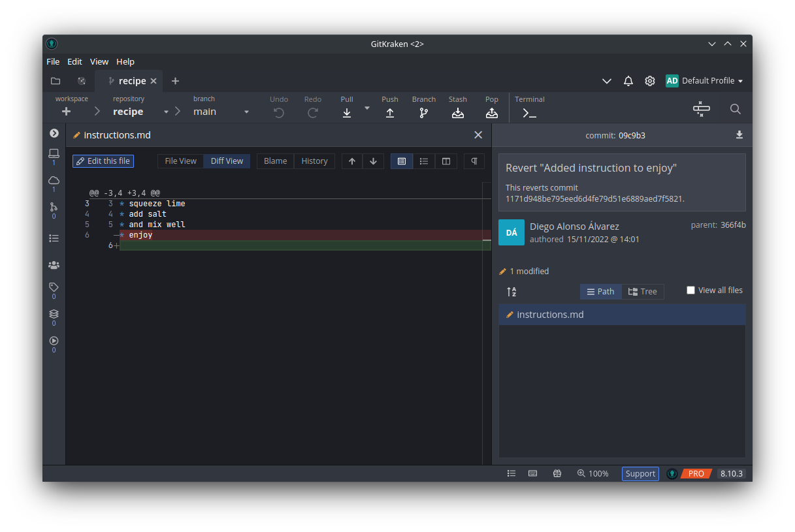Click Edit this file button
Screen dimensions: 795x532
click(x=103, y=161)
